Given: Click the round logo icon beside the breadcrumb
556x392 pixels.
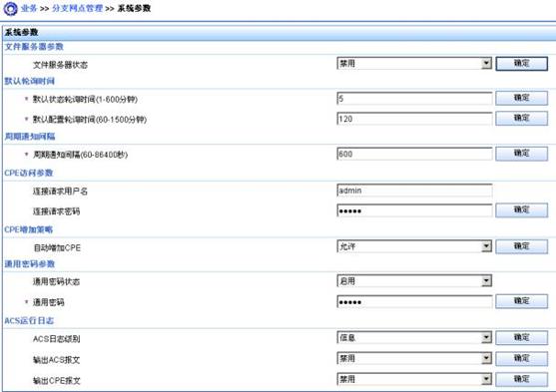Looking at the screenshot, I should 10,9.
